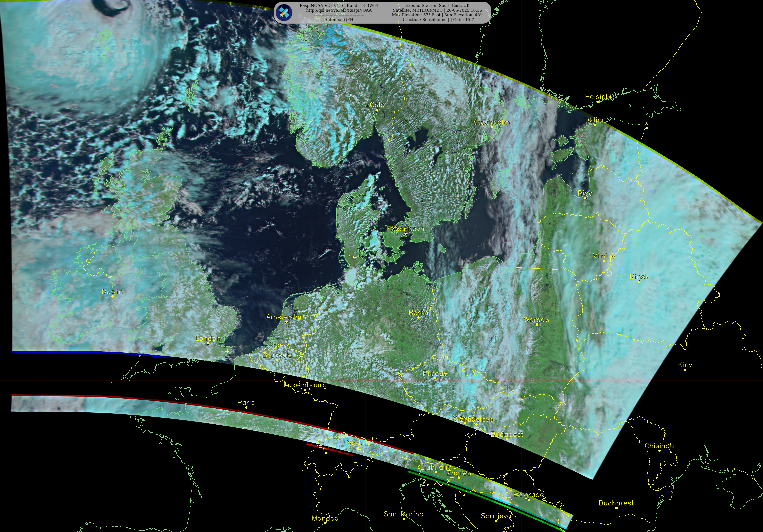
Task: Open the qsl.net RaspiNOAA URL in header
Action: point(339,10)
